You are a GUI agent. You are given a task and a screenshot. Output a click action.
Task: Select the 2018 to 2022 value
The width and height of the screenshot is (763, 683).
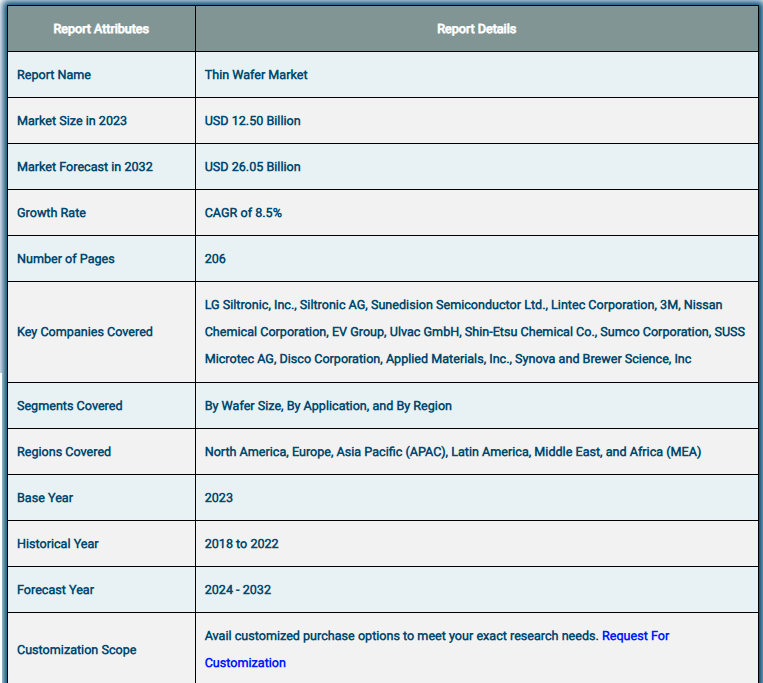[x=241, y=544]
